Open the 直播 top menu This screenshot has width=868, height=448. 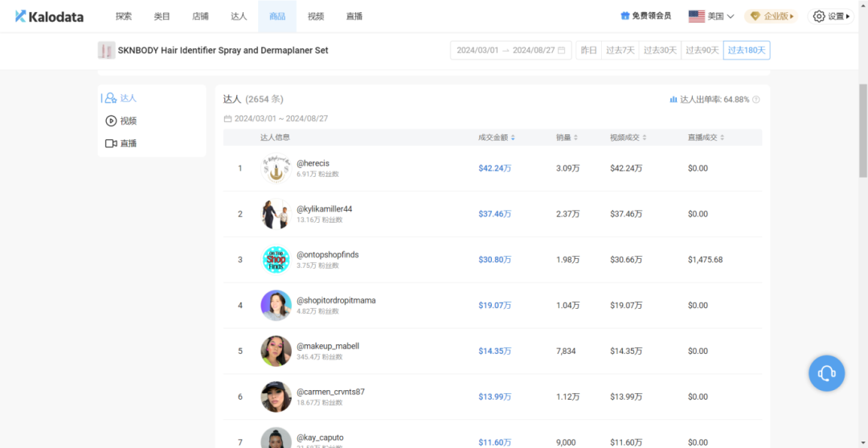354,16
